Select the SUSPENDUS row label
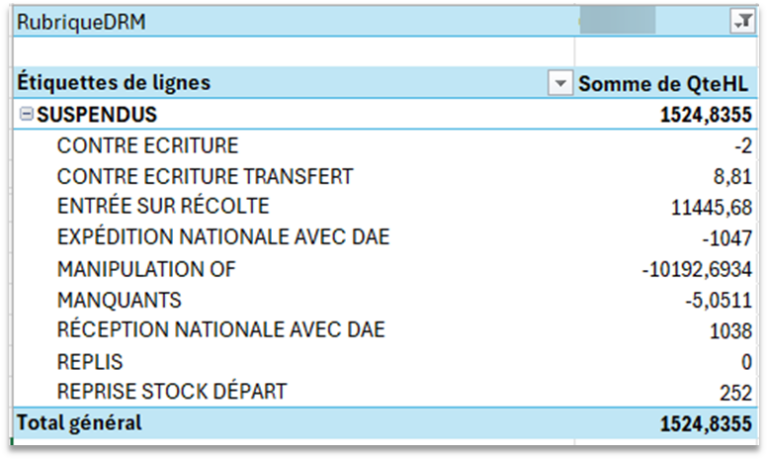This screenshot has width=768, height=460. 97,115
